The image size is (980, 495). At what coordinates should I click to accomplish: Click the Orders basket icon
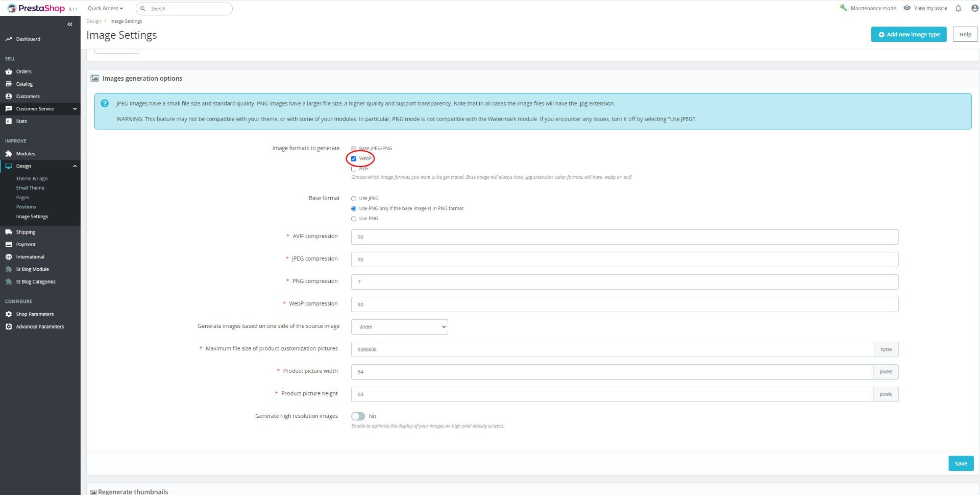coord(9,72)
